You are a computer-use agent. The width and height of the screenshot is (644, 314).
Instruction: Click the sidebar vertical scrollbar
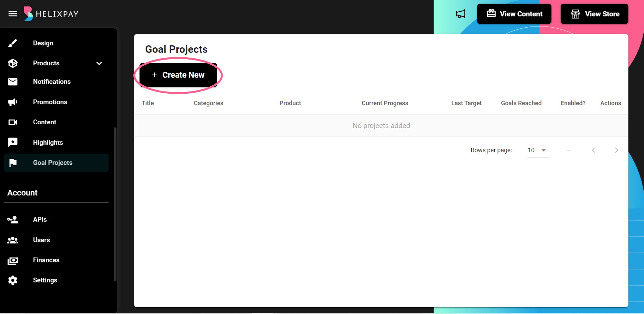(115, 204)
